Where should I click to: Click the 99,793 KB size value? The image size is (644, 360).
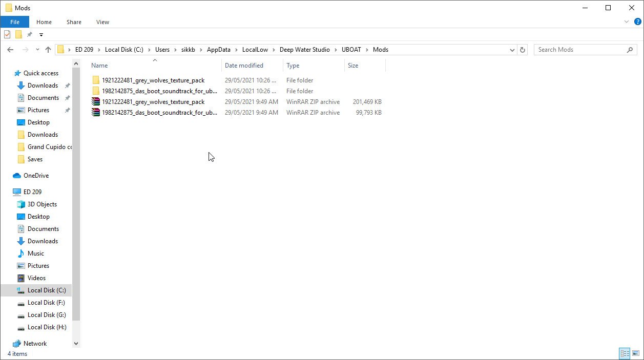[369, 113]
